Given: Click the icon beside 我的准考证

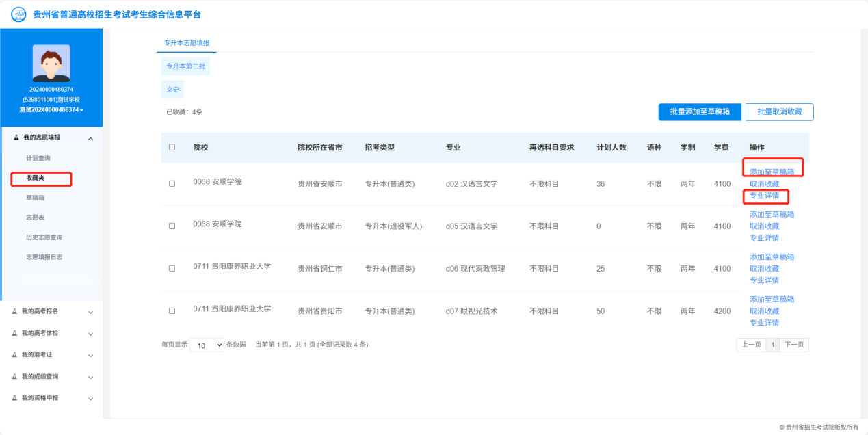Looking at the screenshot, I should point(15,355).
